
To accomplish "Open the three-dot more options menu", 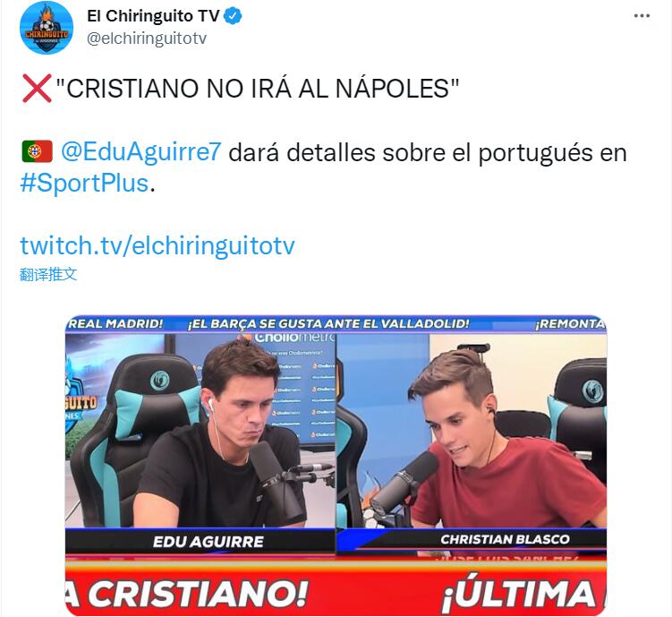I will [642, 16].
